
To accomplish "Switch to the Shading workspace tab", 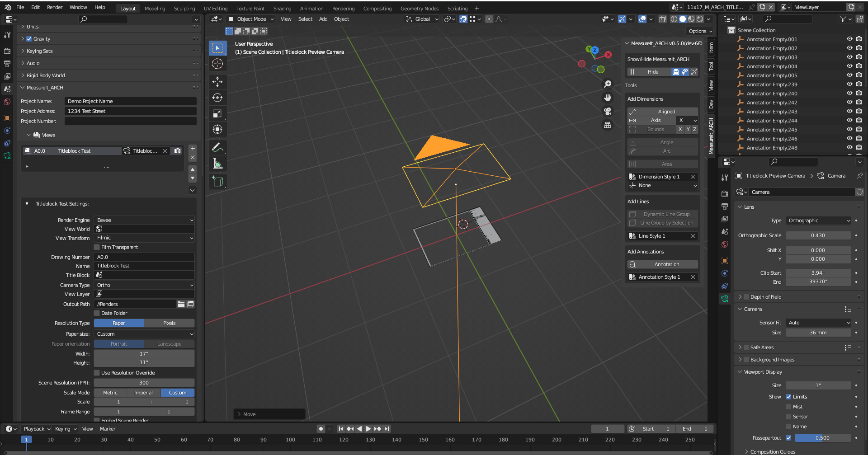I will click(x=282, y=9).
